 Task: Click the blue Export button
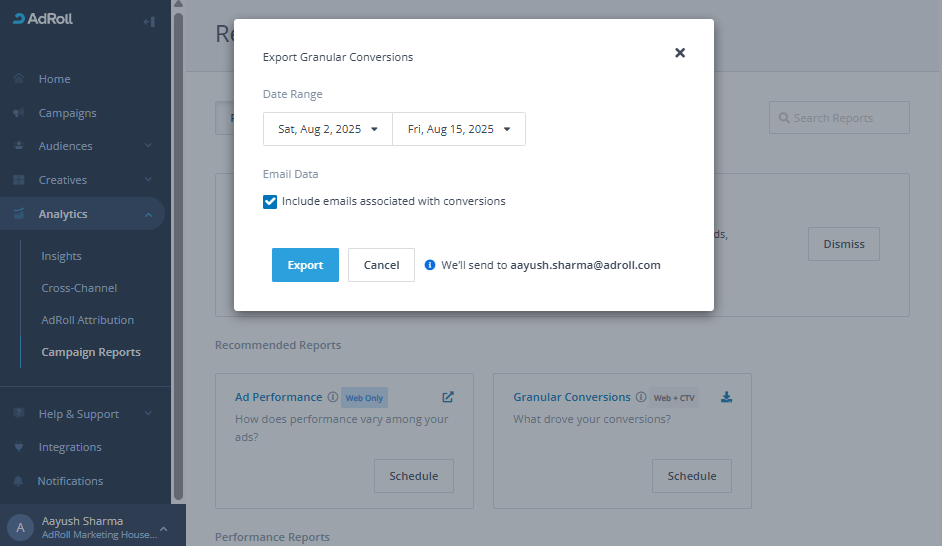(x=305, y=265)
